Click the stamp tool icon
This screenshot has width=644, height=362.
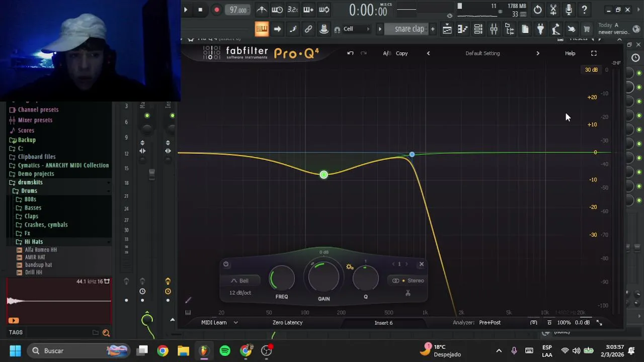click(x=324, y=29)
